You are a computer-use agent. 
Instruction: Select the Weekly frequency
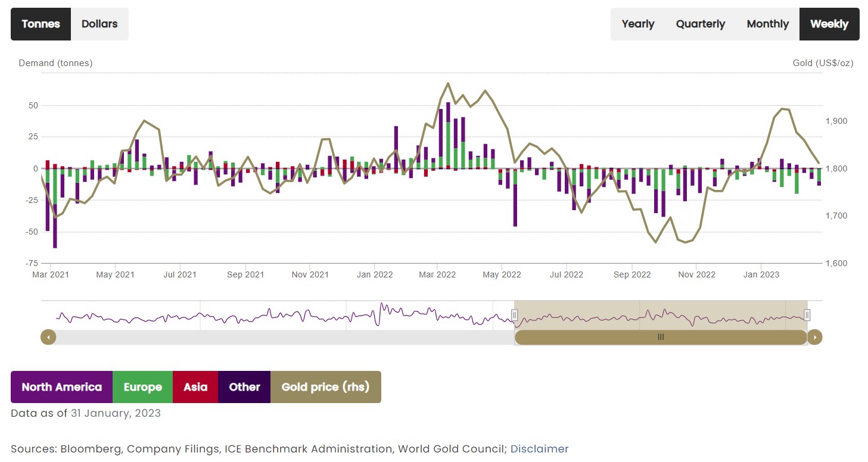coord(829,24)
